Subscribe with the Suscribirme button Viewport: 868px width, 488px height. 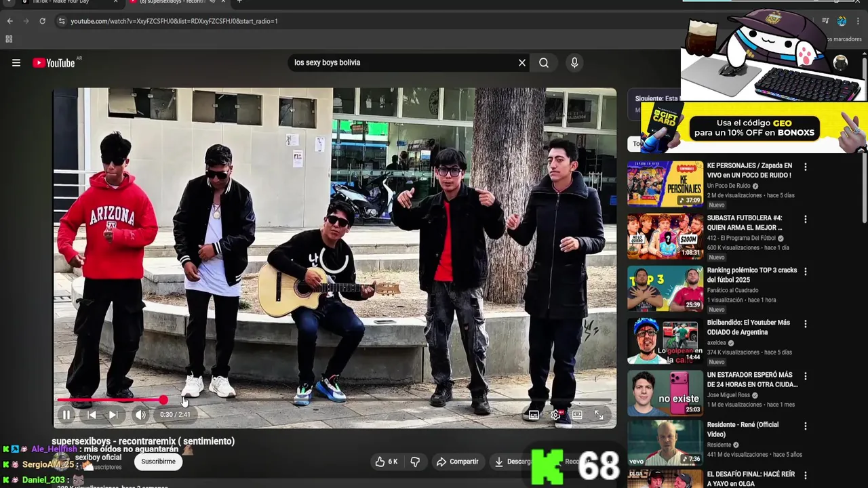[x=158, y=462]
